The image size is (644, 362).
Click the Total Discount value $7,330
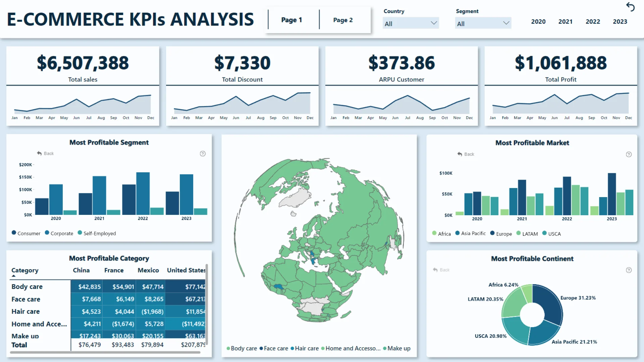(x=242, y=63)
